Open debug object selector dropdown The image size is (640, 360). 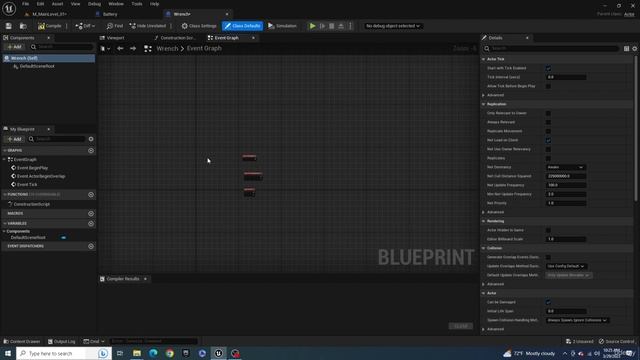pos(392,26)
